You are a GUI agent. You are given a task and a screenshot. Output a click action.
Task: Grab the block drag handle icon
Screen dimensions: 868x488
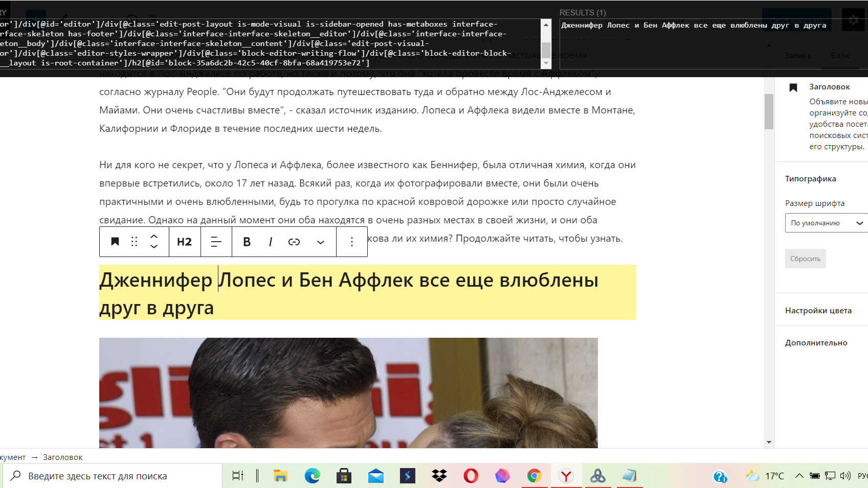click(135, 242)
